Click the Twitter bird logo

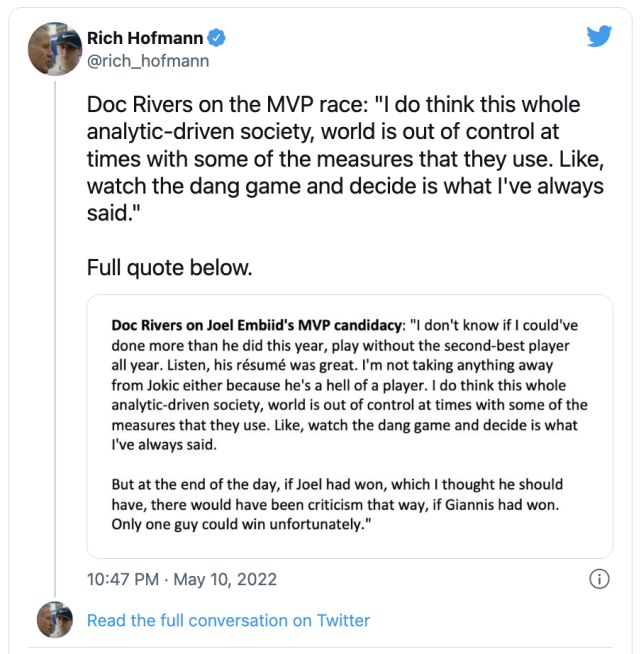[x=599, y=36]
